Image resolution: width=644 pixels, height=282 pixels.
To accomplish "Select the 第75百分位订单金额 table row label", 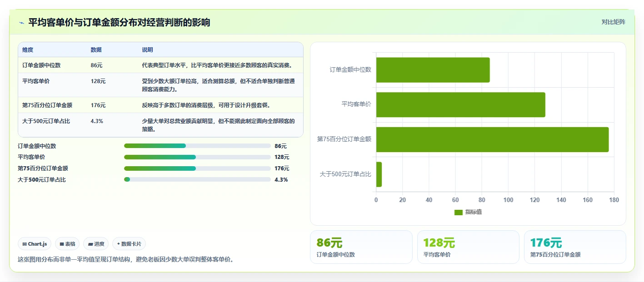I will pyautogui.click(x=47, y=105).
